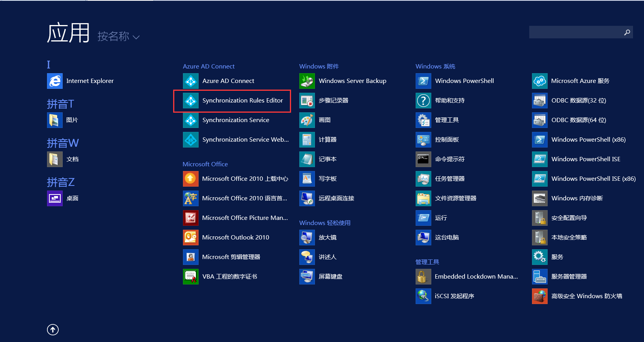Viewport: 644px width, 342px height.
Task: Open Microsoft Office 2010 语言首选项 icon
Action: pyautogui.click(x=191, y=198)
